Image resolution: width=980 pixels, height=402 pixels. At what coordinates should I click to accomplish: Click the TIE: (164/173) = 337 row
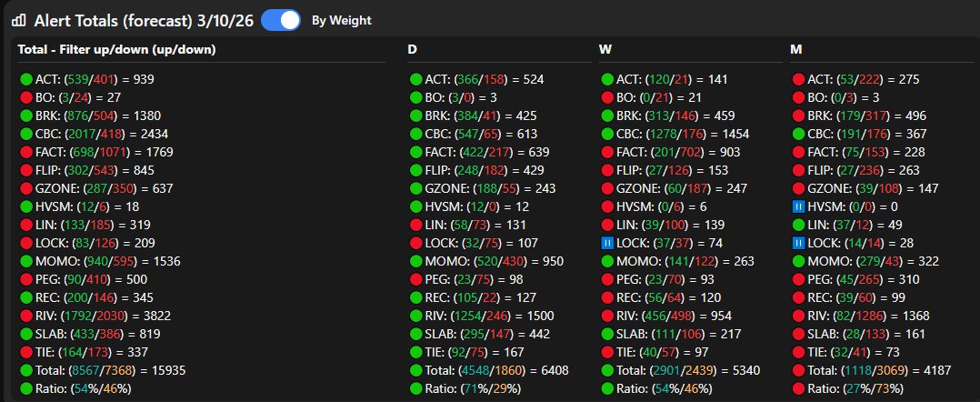[x=85, y=352]
